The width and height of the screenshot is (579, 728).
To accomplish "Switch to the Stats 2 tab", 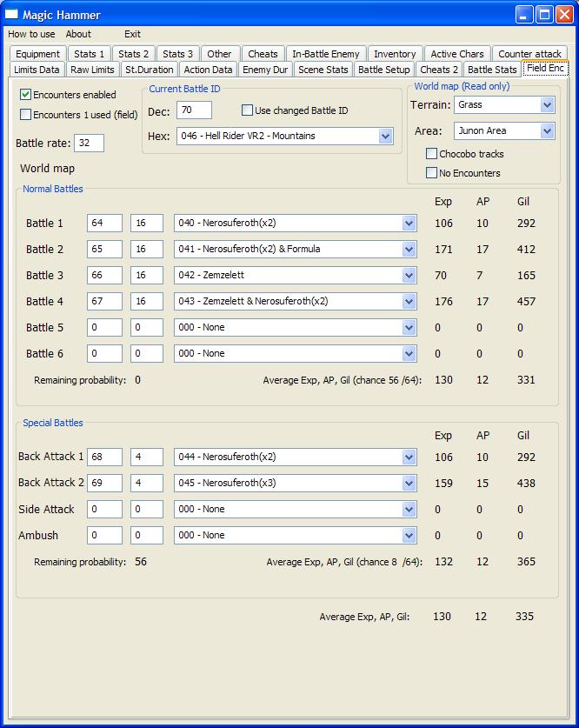I will (134, 54).
